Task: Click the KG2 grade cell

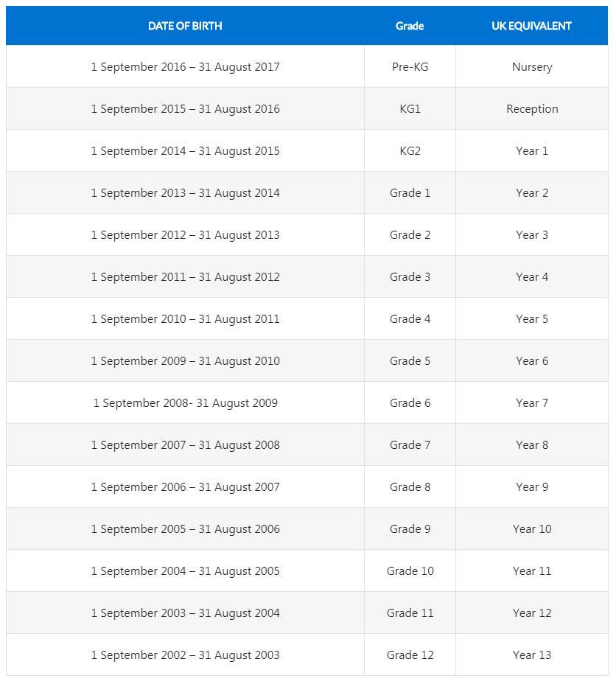Action: click(410, 151)
